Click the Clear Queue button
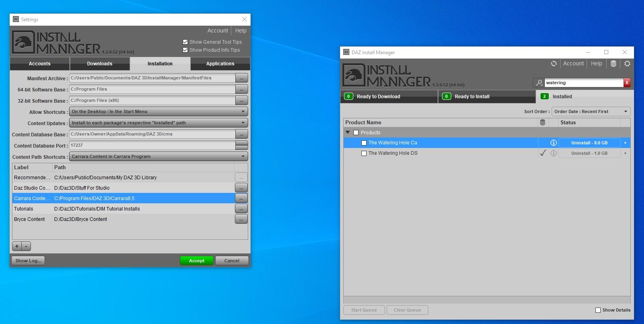This screenshot has height=324, width=644. tap(407, 310)
